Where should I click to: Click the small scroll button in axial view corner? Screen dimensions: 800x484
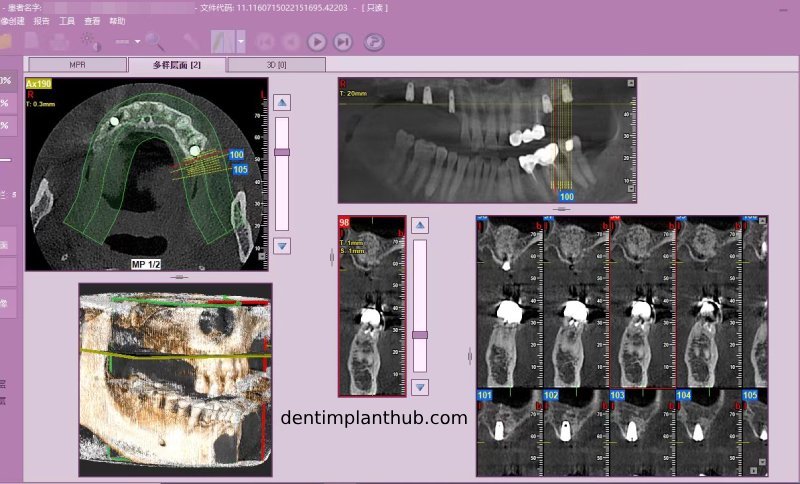(x=262, y=257)
